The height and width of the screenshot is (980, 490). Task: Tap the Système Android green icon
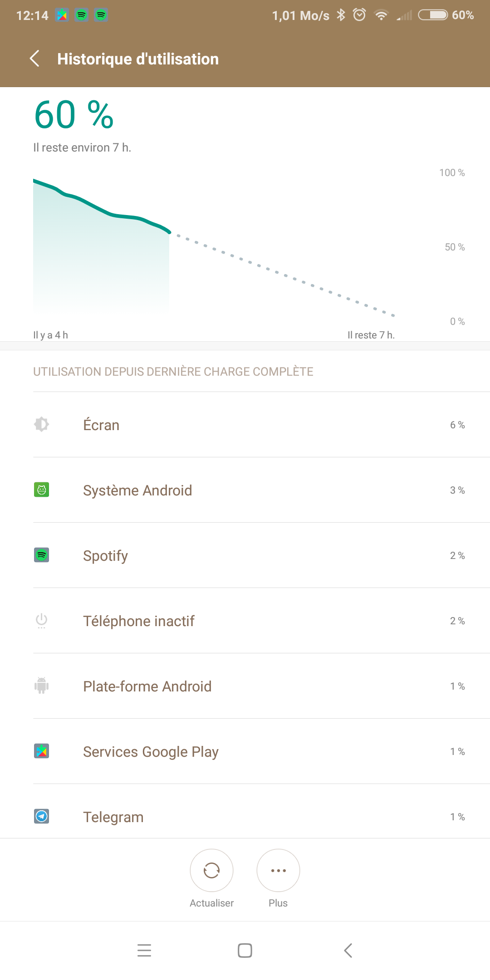(42, 490)
